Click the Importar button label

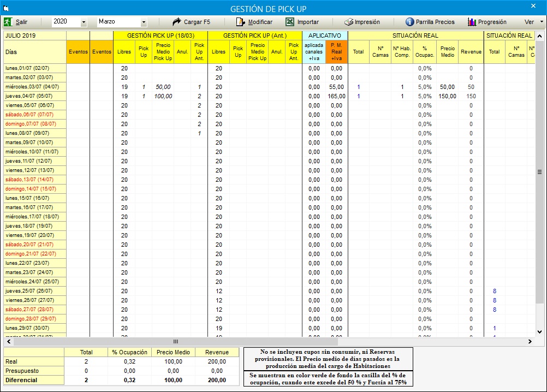coord(308,22)
